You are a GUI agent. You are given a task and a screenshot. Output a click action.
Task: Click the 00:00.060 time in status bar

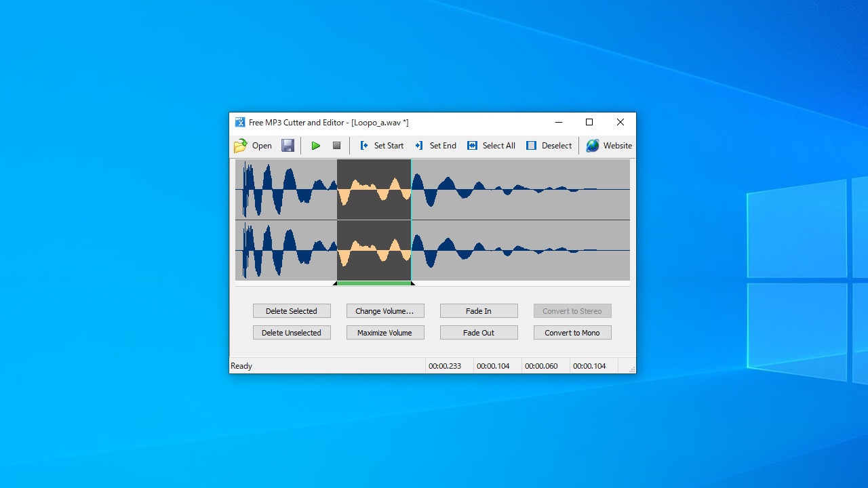pyautogui.click(x=541, y=366)
